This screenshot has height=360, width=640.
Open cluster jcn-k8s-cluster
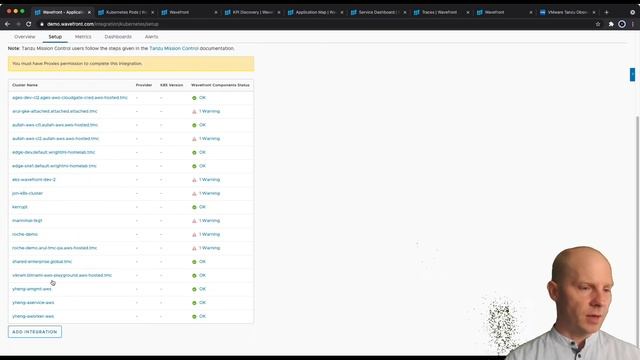tap(27, 193)
